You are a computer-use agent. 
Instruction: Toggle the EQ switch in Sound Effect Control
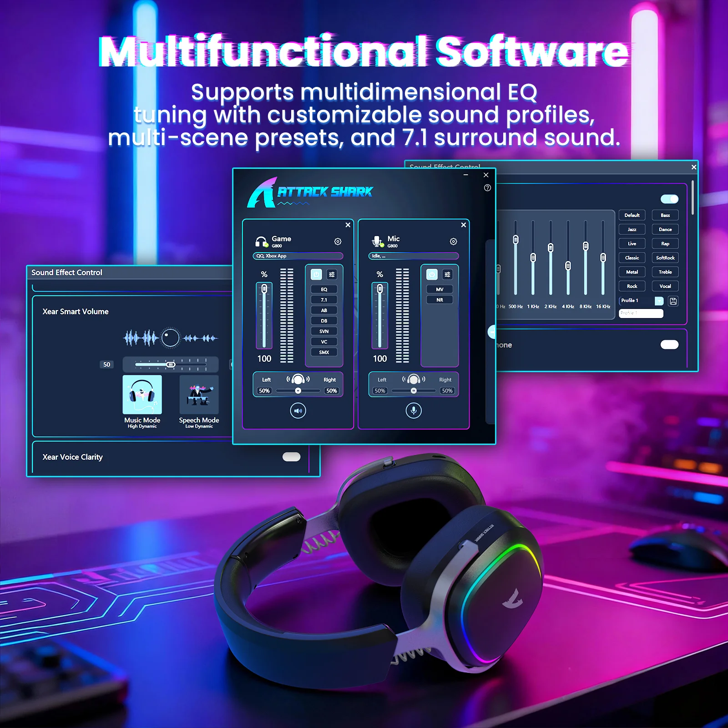click(x=669, y=199)
